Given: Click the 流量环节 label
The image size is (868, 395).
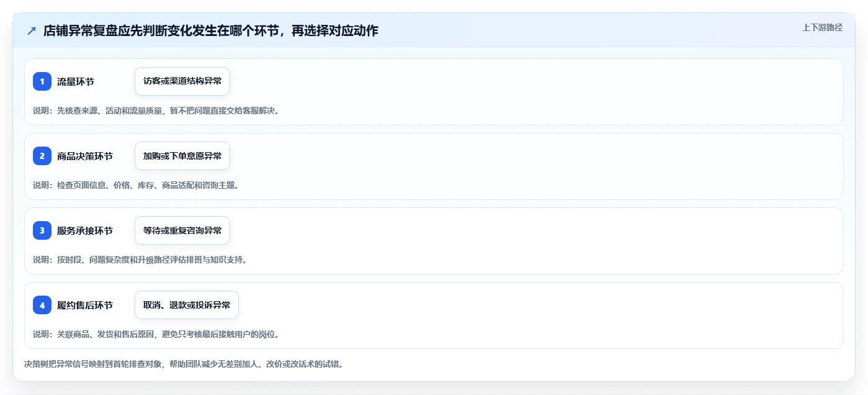Looking at the screenshot, I should tap(76, 81).
